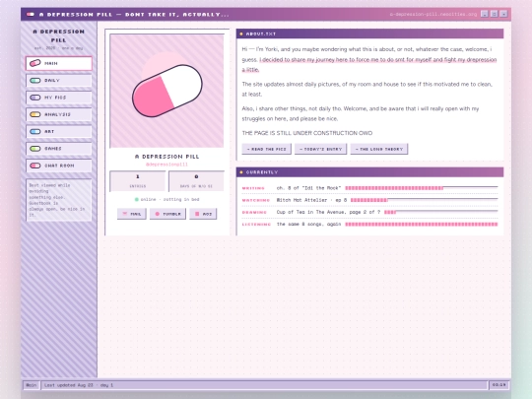Click the Listening label in Currently
Image resolution: width=532 pixels, height=399 pixels.
tap(256, 225)
